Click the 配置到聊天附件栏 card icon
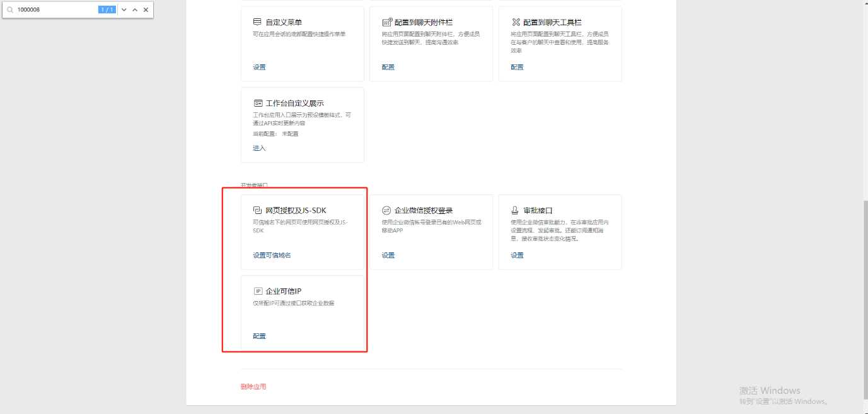 tap(386, 22)
